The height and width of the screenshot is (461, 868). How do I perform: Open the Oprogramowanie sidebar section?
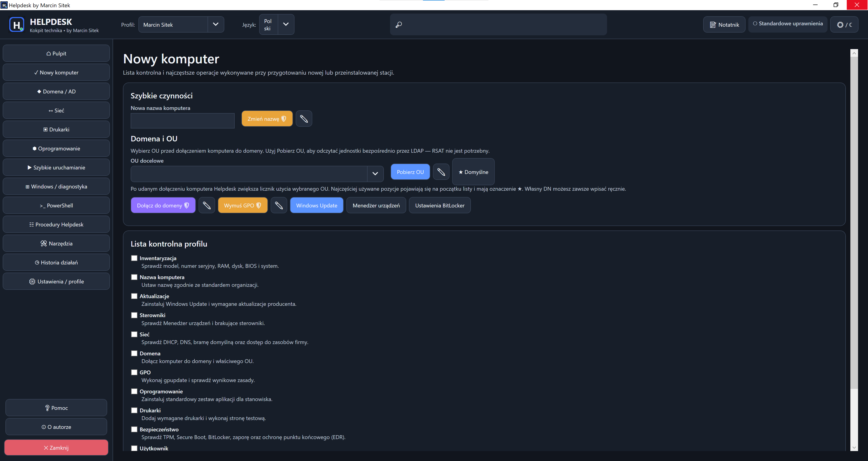[56, 148]
